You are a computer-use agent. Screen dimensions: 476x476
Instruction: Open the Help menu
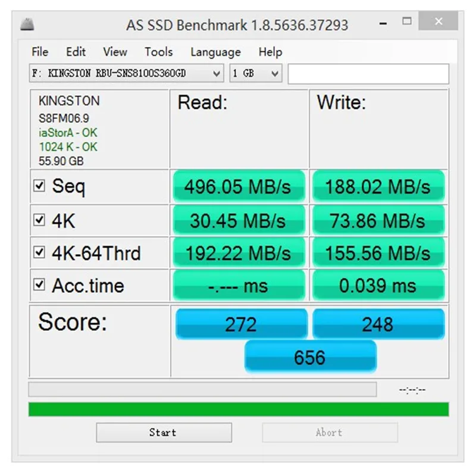[x=270, y=52]
